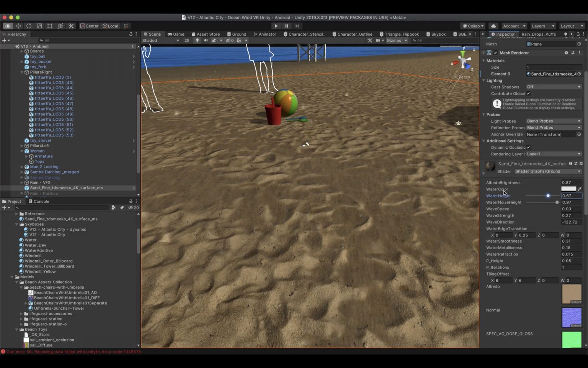This screenshot has width=588, height=368.
Task: Select the Scale tool
Action: pyautogui.click(x=39, y=26)
